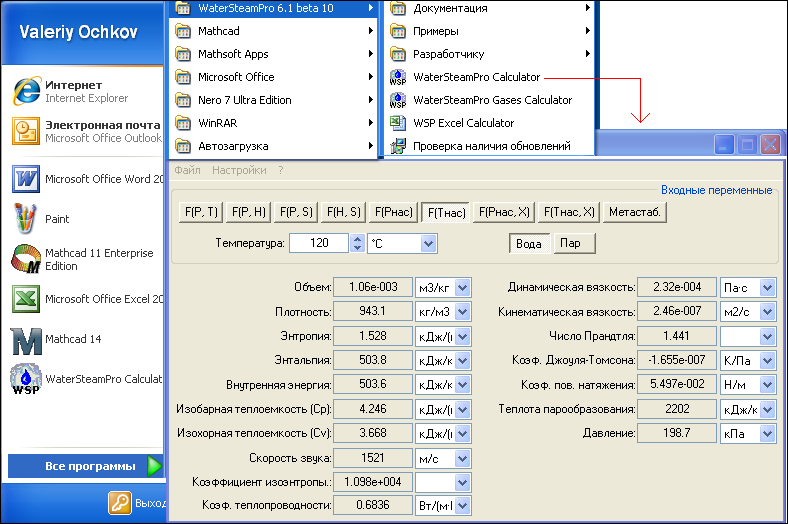Open WSP Excel Calculator icon

point(398,123)
